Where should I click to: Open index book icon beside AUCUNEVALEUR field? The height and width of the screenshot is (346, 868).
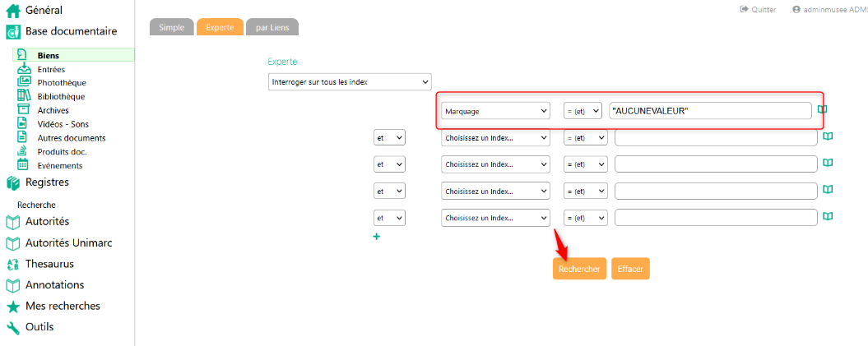(822, 109)
